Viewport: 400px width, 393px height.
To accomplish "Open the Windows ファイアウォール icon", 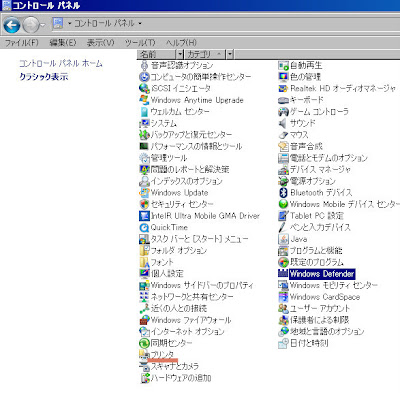I will point(144,320).
